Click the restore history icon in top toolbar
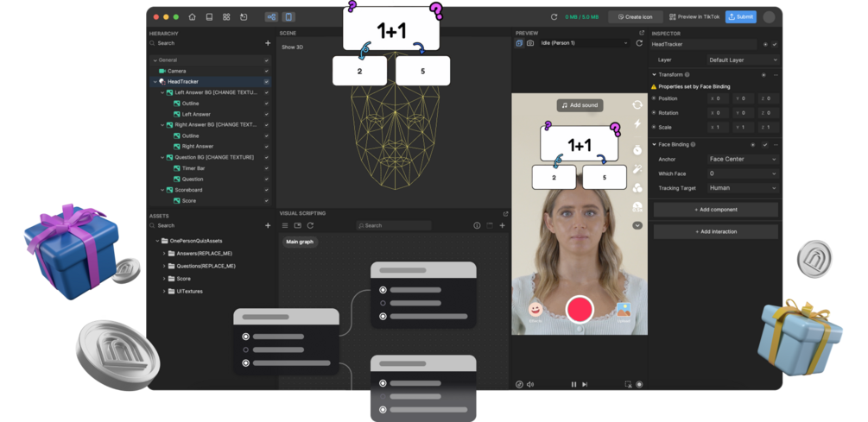This screenshot has height=422, width=868. [x=244, y=17]
